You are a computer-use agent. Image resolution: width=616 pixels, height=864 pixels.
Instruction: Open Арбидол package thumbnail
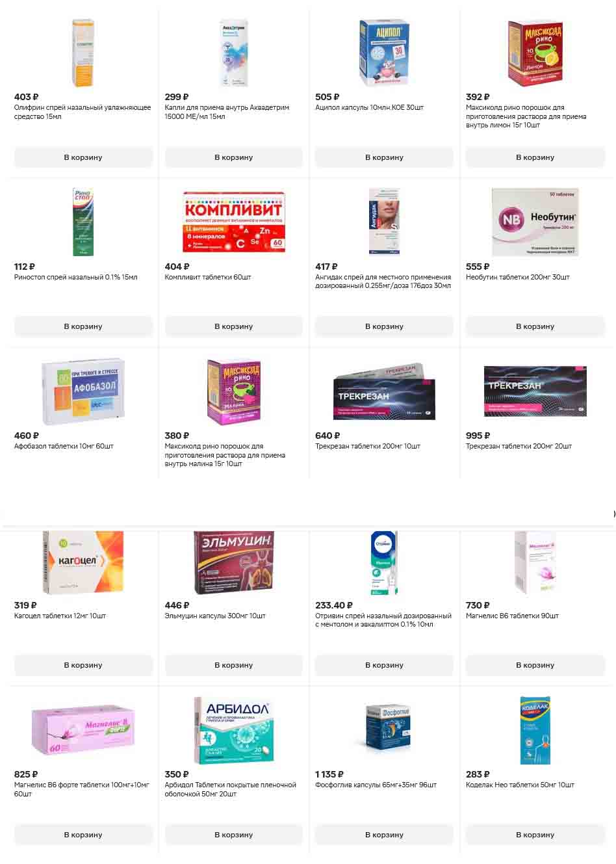[x=234, y=730]
